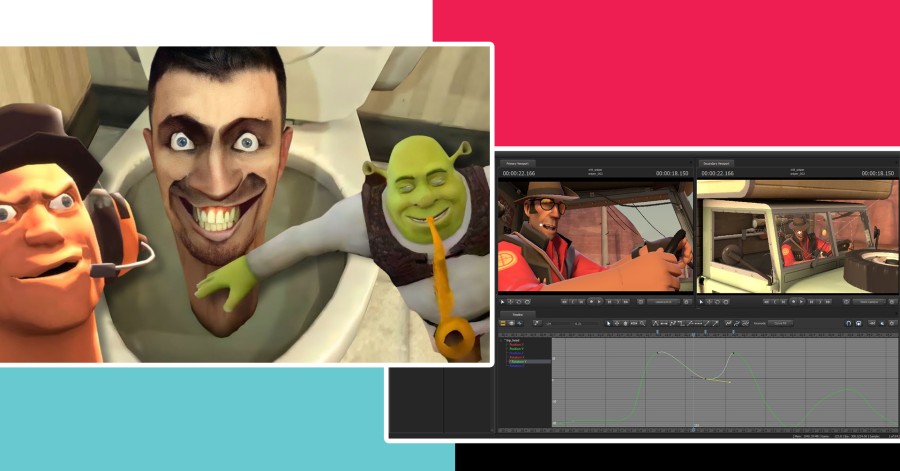Screen dimensions: 900x471
Task: Select the Timeline tab
Action: [x=518, y=314]
